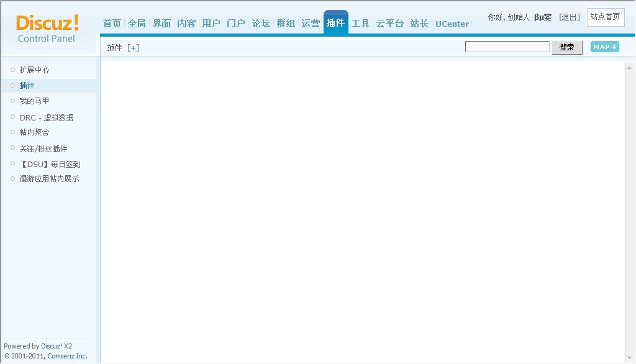Open the MAP navigation menu
The height and width of the screenshot is (364, 636).
coord(604,47)
